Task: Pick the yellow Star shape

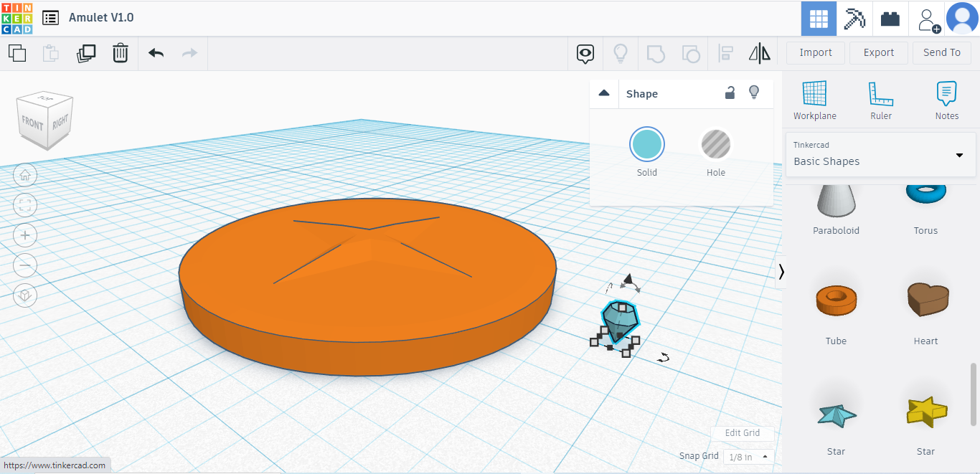Action: (926, 412)
